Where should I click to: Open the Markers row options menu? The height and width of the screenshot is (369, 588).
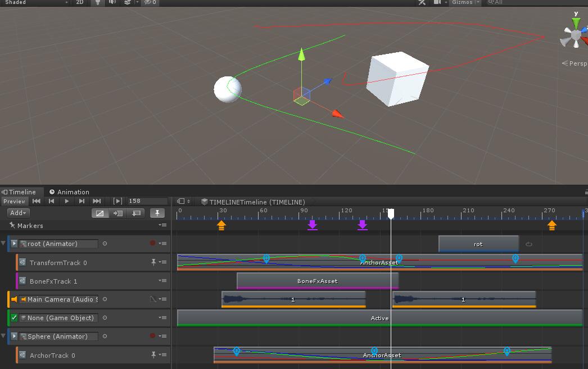[162, 225]
